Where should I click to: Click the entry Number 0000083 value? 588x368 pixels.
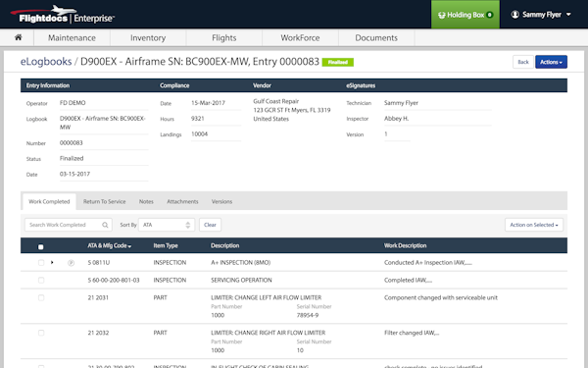[x=72, y=143]
